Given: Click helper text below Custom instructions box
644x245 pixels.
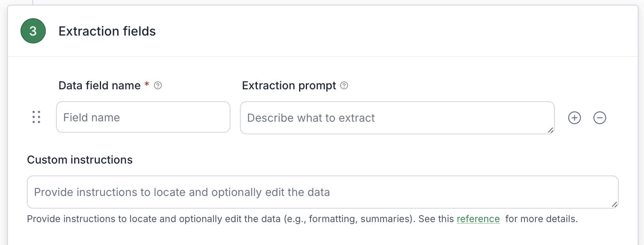Looking at the screenshot, I should tap(302, 219).
